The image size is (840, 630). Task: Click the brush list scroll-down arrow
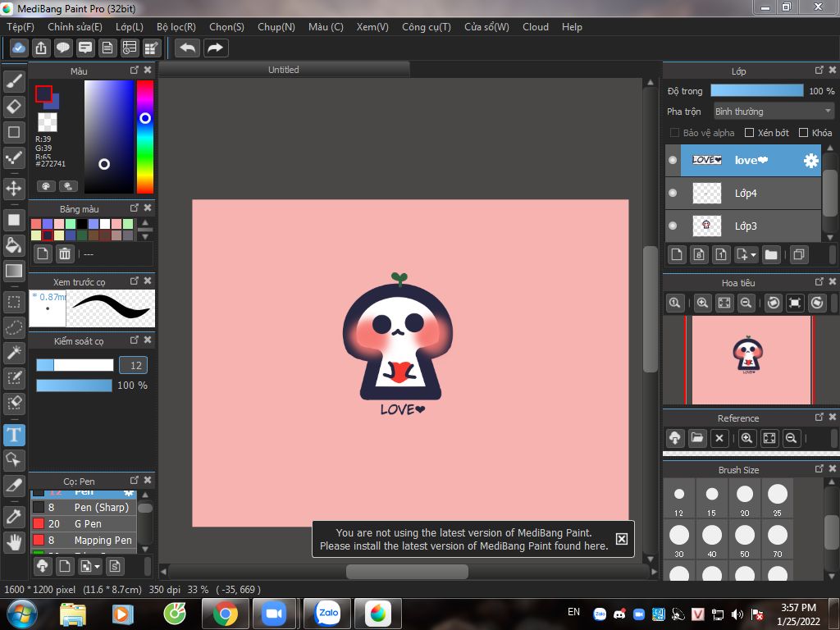tap(145, 549)
